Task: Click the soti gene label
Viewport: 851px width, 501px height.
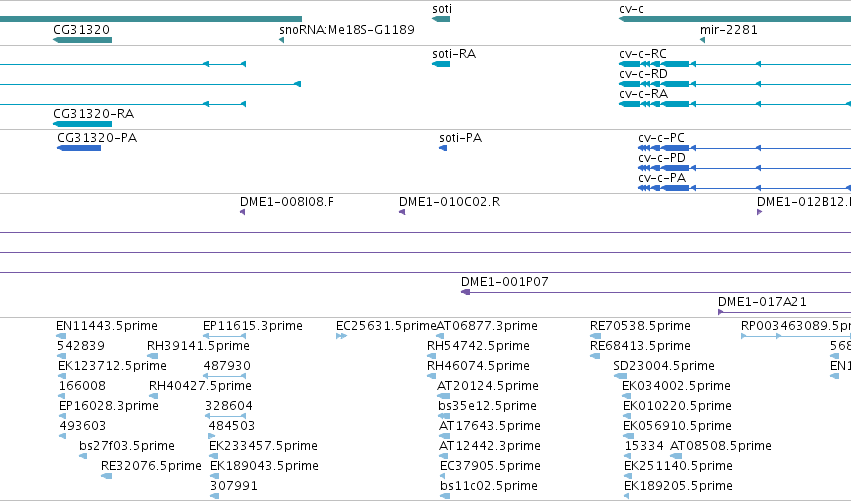Action: pyautogui.click(x=442, y=9)
